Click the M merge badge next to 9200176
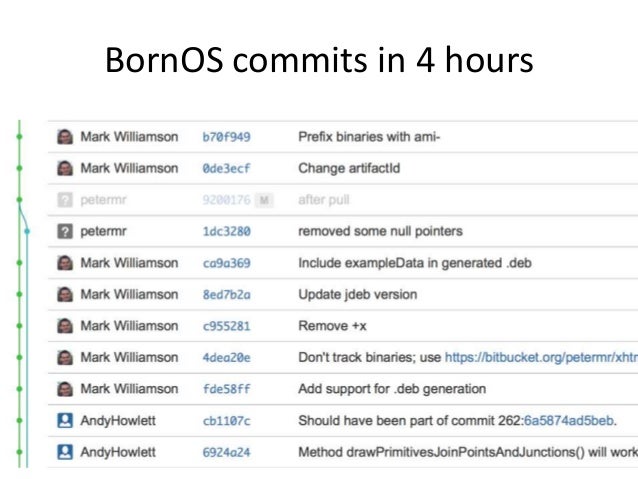The height and width of the screenshot is (479, 638). (264, 200)
